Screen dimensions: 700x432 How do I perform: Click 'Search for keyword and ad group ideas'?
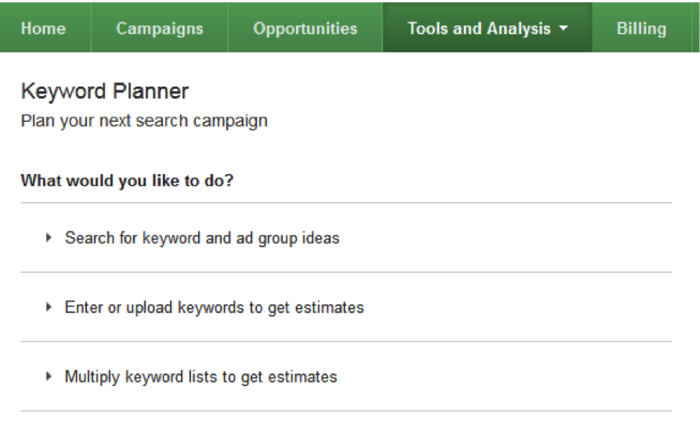[x=202, y=238]
